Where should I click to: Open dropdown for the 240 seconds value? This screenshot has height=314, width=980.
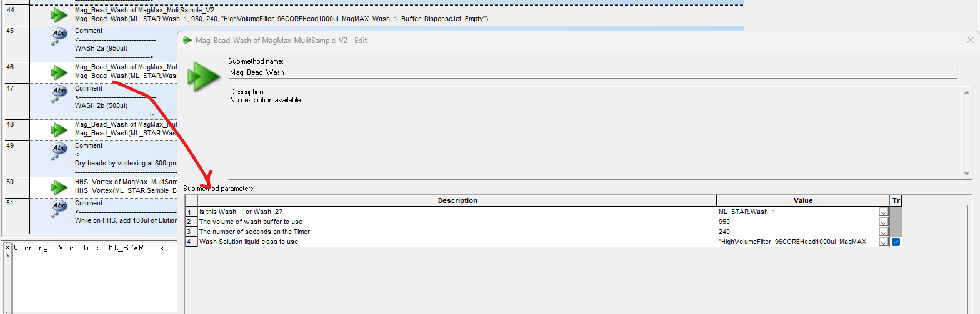(884, 232)
